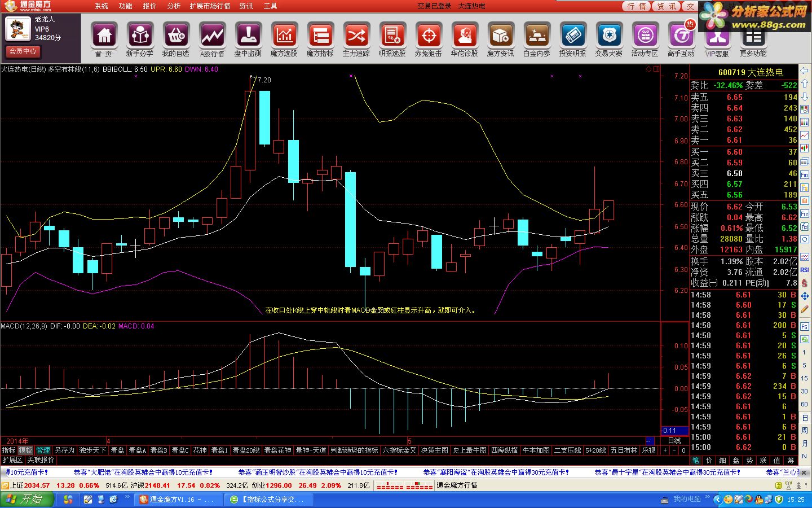Open 魔方选股 stock picker icon

pyautogui.click(x=284, y=36)
